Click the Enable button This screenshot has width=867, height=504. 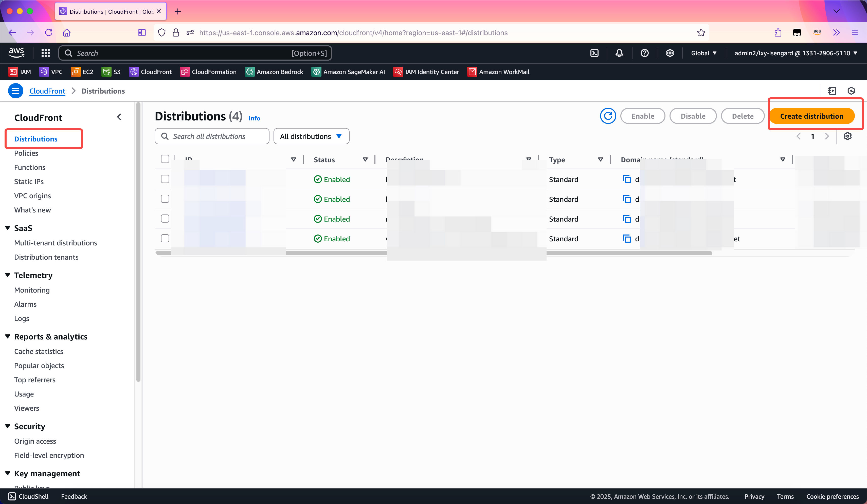(x=642, y=116)
